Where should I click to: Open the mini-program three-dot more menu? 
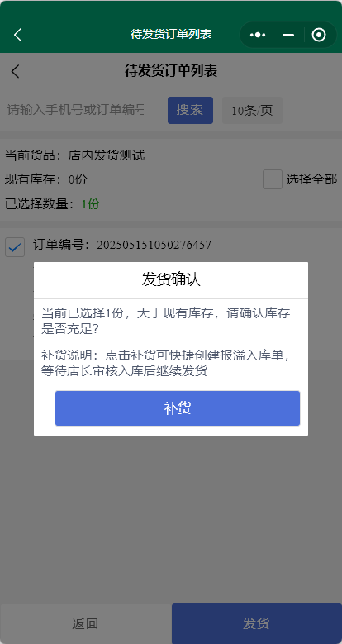click(258, 35)
